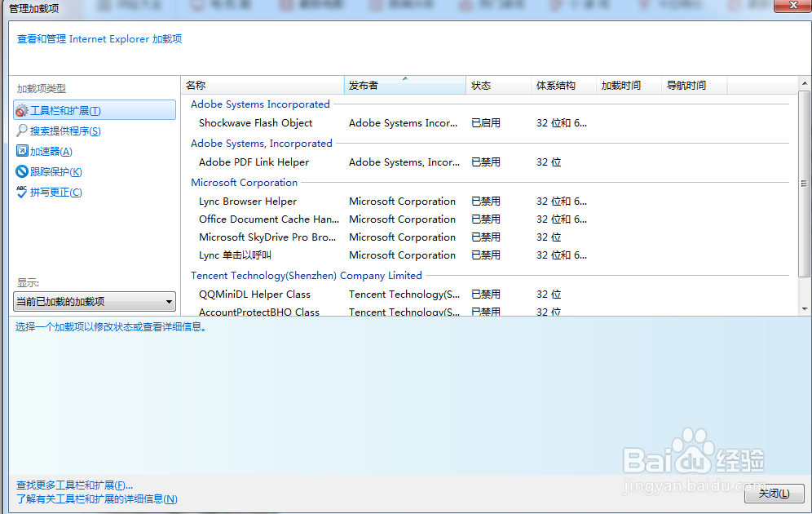
Task: Open 加速器(A) category
Action: (x=51, y=151)
